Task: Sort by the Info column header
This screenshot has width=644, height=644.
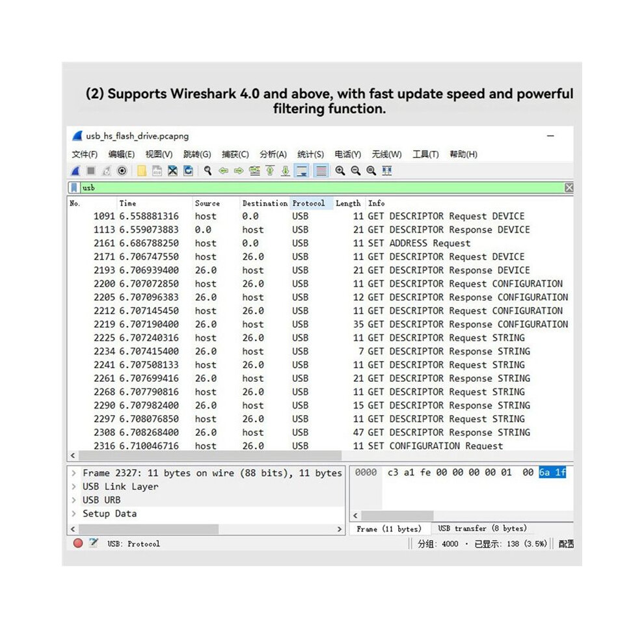Action: tap(469, 204)
